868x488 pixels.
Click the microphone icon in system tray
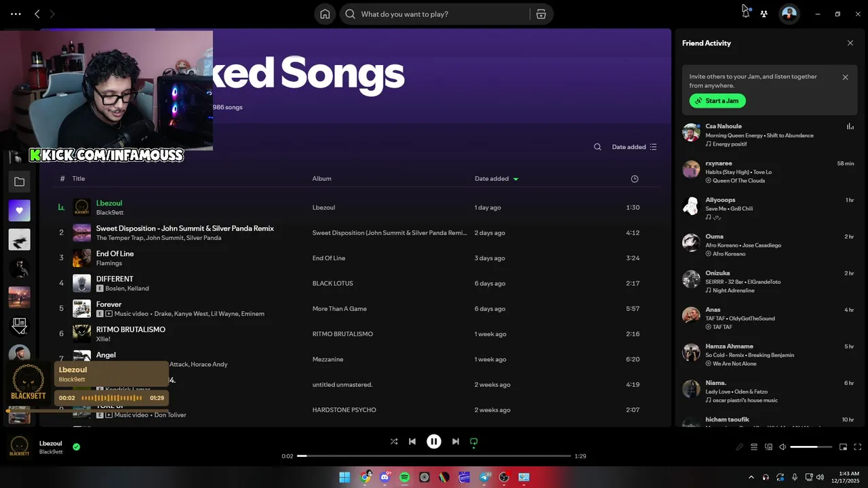(795, 477)
